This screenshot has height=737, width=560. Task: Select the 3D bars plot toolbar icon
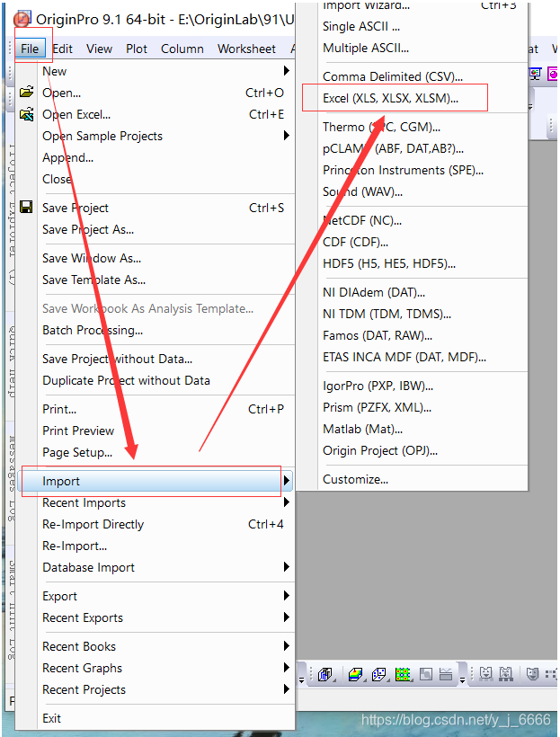[324, 674]
